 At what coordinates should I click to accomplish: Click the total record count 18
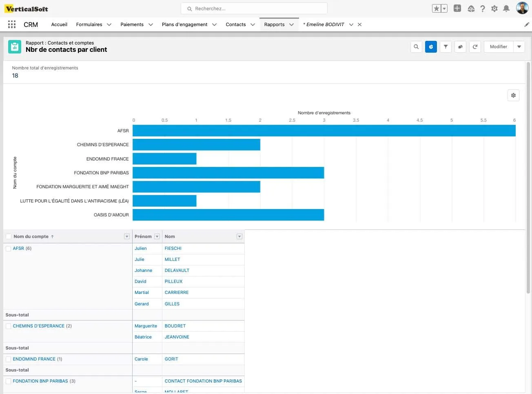pyautogui.click(x=15, y=76)
